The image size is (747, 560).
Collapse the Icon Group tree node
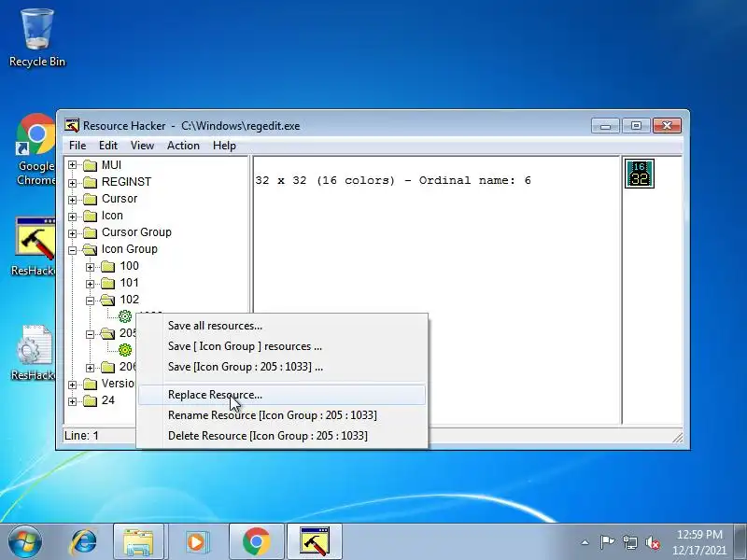[72, 250]
